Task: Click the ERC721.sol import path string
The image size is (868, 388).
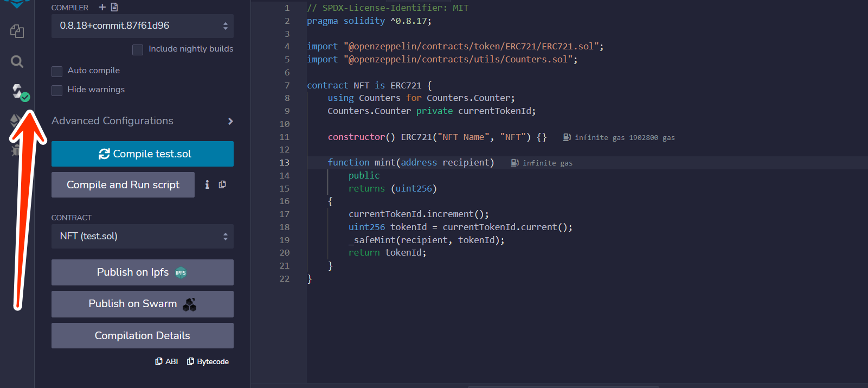Action: coord(471,46)
